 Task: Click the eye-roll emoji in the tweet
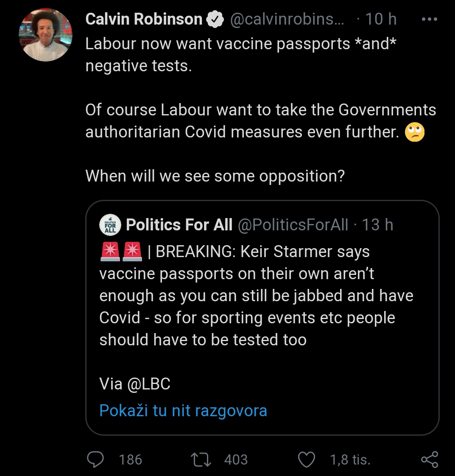[415, 132]
